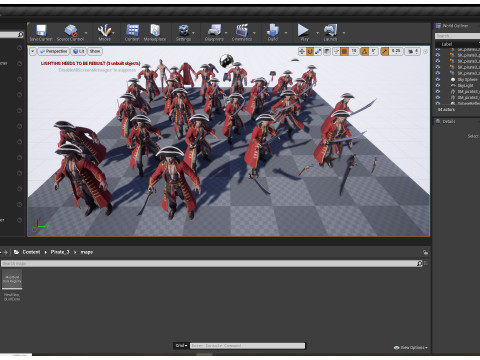
Task: Click the Content breadcrumb
Action: pyautogui.click(x=31, y=252)
